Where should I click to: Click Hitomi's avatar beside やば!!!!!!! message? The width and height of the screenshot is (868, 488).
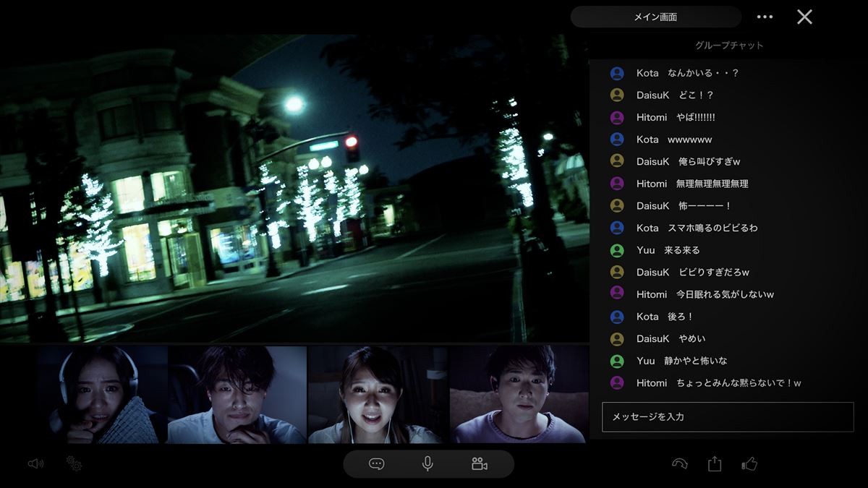[617, 117]
